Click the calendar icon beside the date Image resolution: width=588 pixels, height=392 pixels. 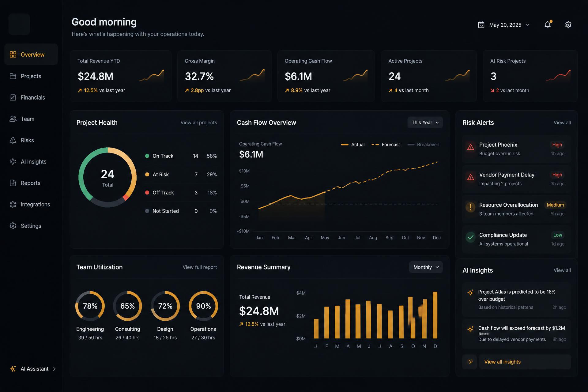point(481,25)
